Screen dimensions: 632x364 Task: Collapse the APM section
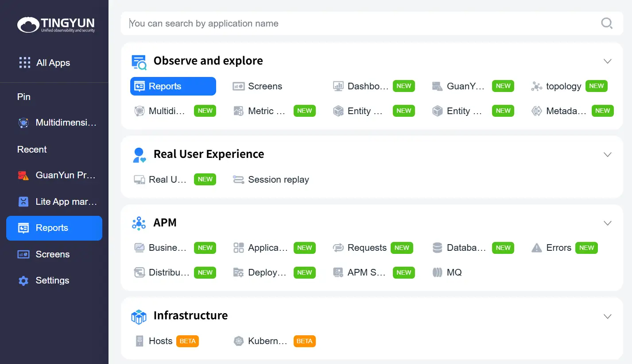click(x=607, y=223)
